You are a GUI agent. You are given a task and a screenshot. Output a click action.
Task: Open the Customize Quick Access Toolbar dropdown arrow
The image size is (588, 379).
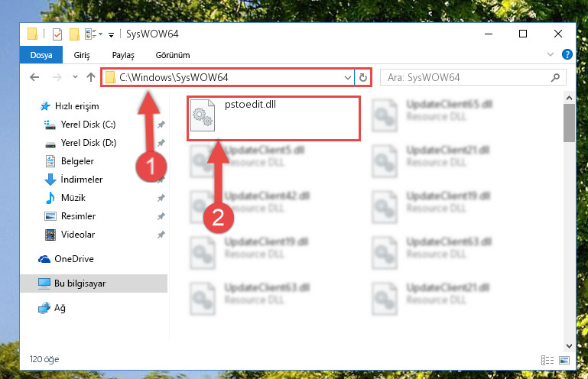click(x=111, y=35)
